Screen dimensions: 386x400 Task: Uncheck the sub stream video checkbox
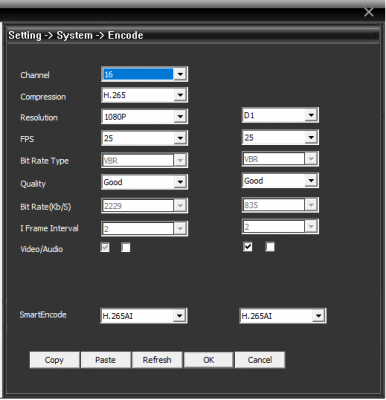pyautogui.click(x=248, y=247)
